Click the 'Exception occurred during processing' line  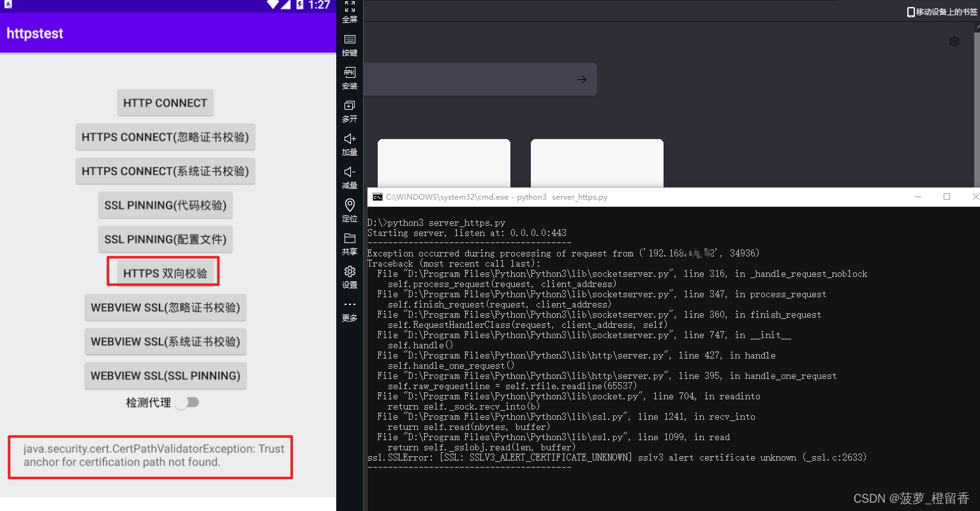(x=563, y=253)
